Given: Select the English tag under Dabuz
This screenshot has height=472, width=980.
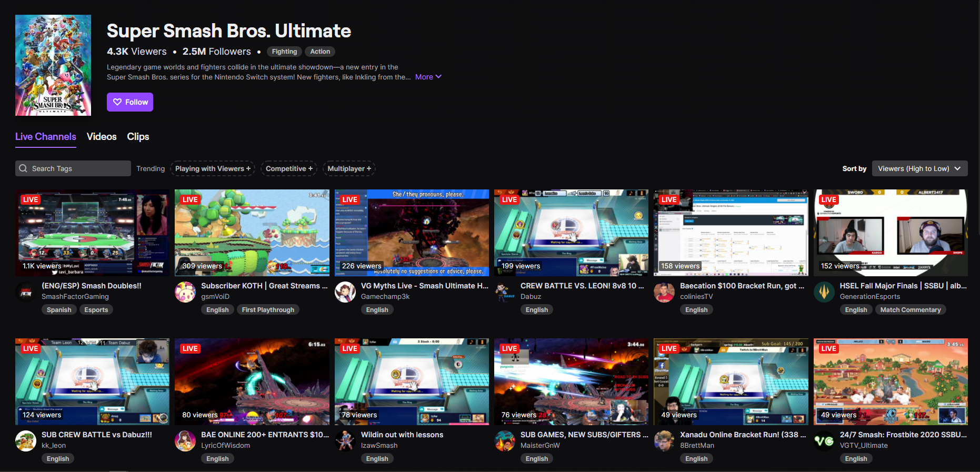Looking at the screenshot, I should [x=537, y=310].
